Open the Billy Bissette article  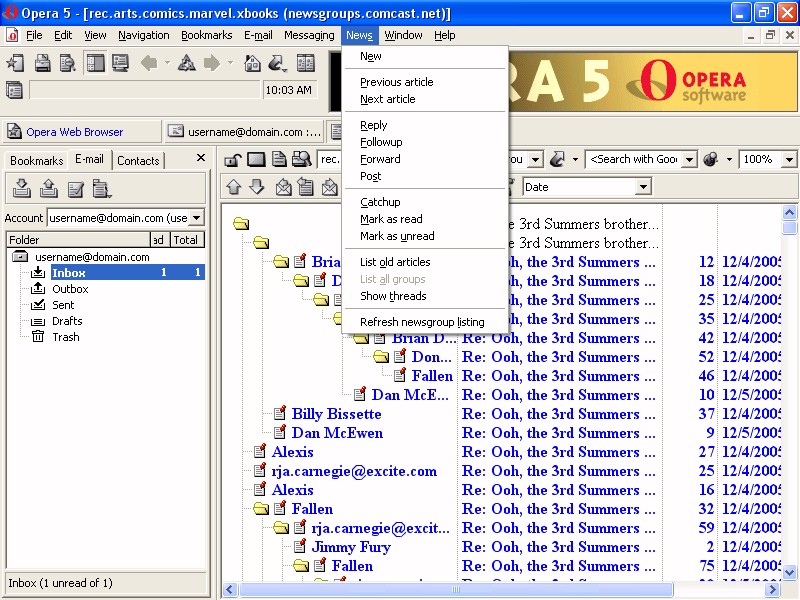(336, 414)
